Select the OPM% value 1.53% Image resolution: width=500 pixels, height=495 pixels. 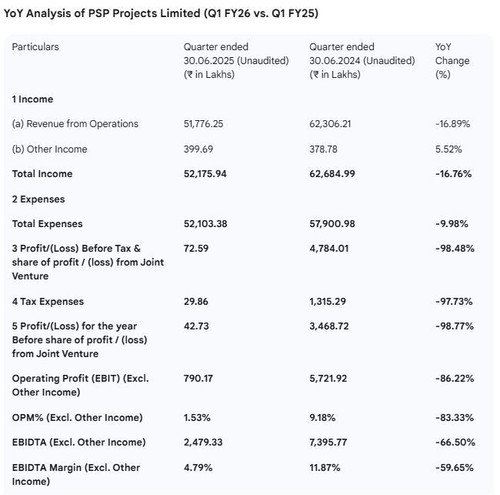coord(197,418)
